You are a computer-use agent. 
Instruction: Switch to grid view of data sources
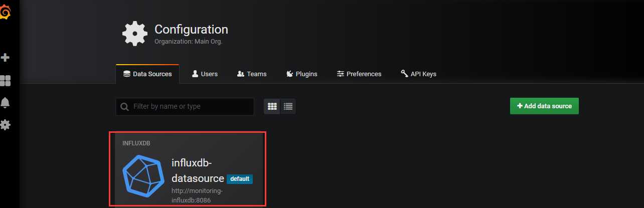(x=272, y=106)
